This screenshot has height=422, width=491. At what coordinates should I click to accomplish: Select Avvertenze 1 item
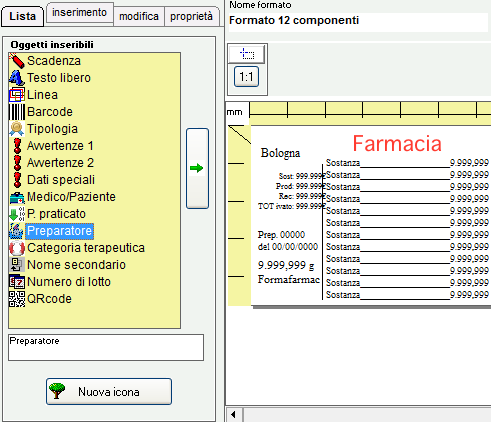(x=60, y=146)
